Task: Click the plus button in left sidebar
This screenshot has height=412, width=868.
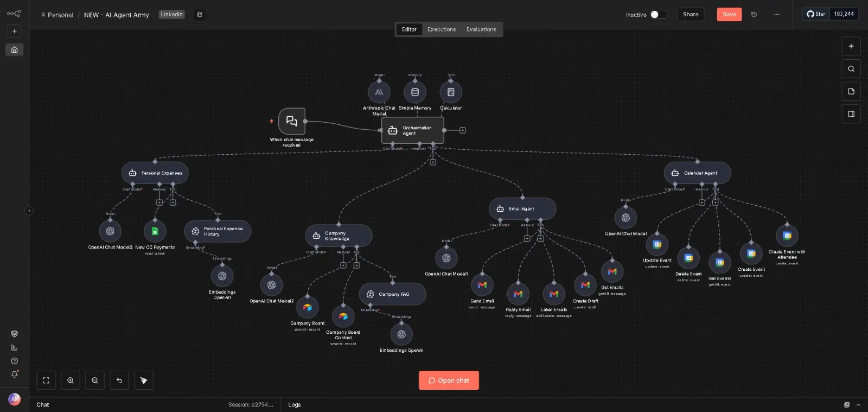Action: click(15, 31)
